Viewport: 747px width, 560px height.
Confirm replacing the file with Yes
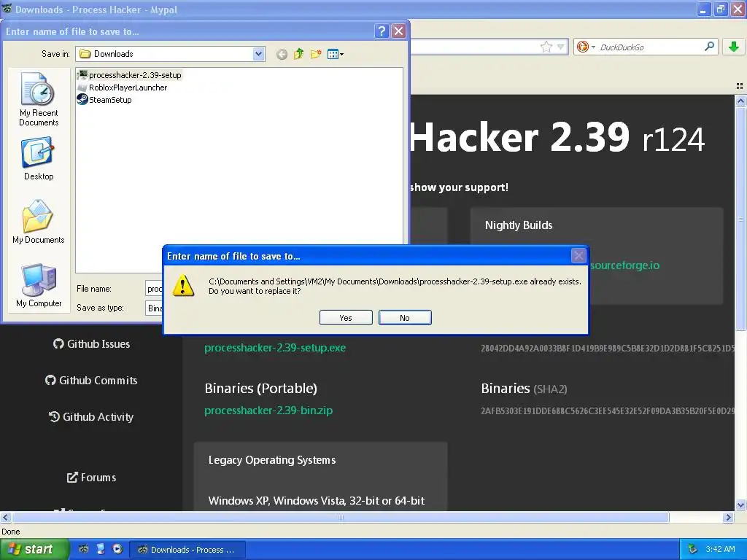click(x=346, y=318)
